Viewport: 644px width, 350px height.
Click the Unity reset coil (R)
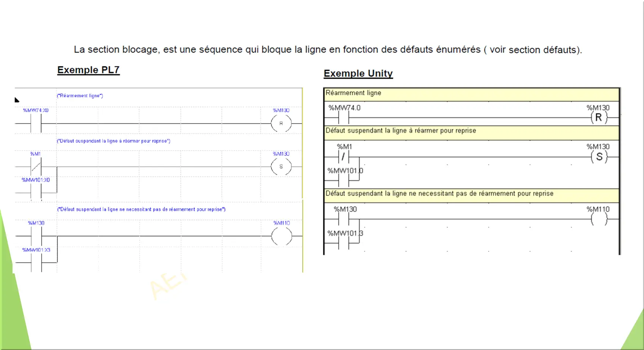599,118
